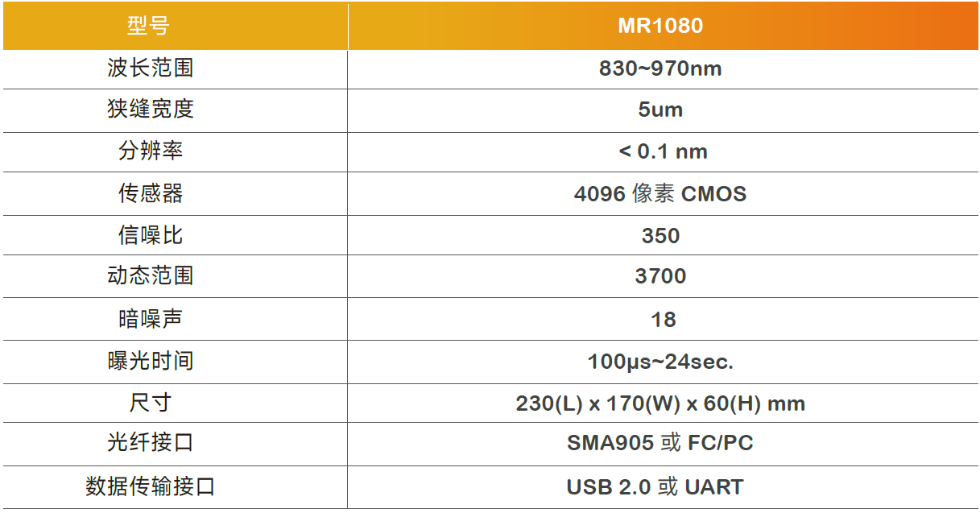Click the 230(L) x 170(W) x 60(H) mm cell

[660, 403]
